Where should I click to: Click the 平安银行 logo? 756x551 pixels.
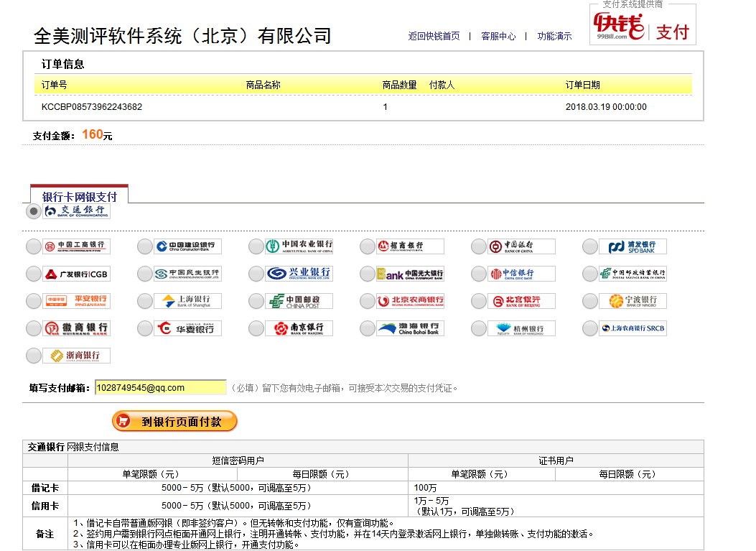76,301
